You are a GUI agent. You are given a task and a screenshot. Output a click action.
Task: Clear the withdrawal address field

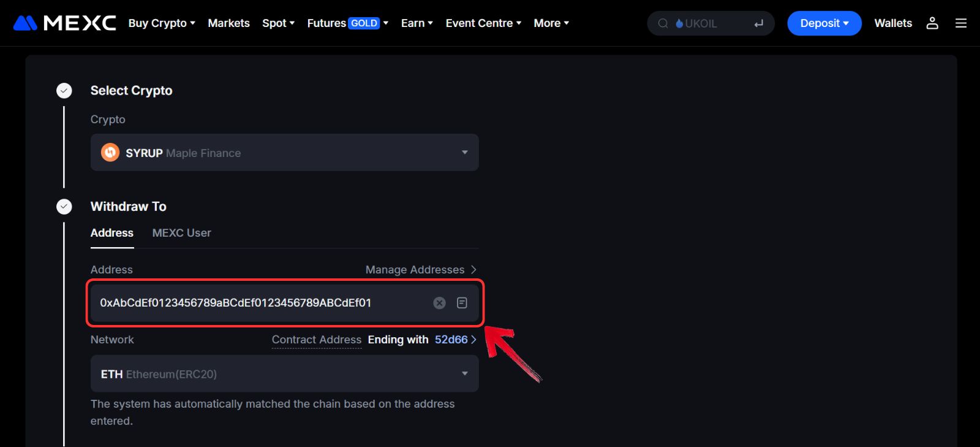[439, 303]
